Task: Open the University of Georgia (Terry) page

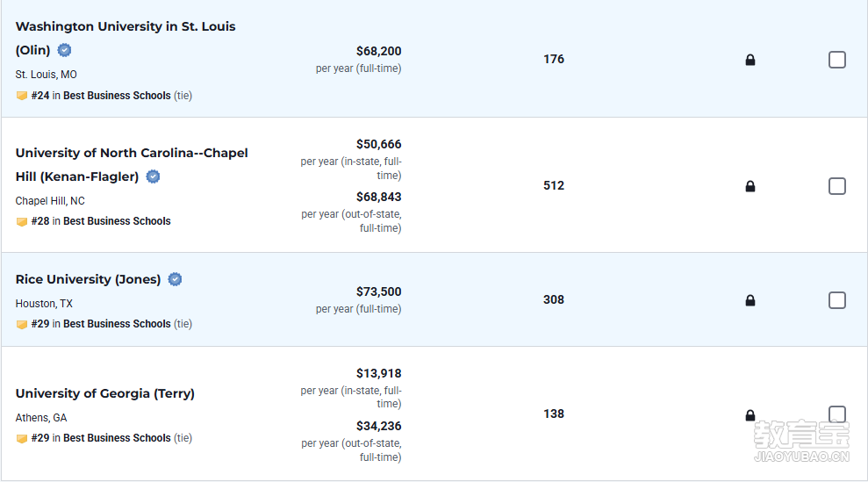Action: (105, 393)
